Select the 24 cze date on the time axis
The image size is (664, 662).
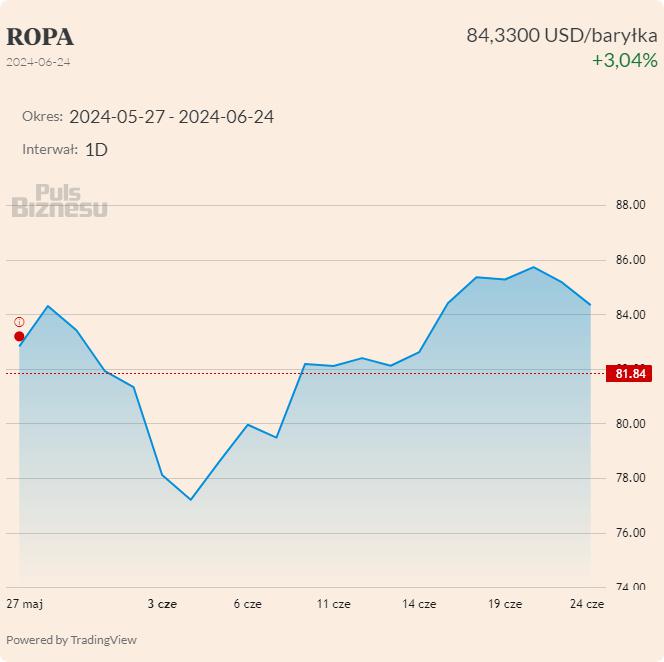(588, 604)
